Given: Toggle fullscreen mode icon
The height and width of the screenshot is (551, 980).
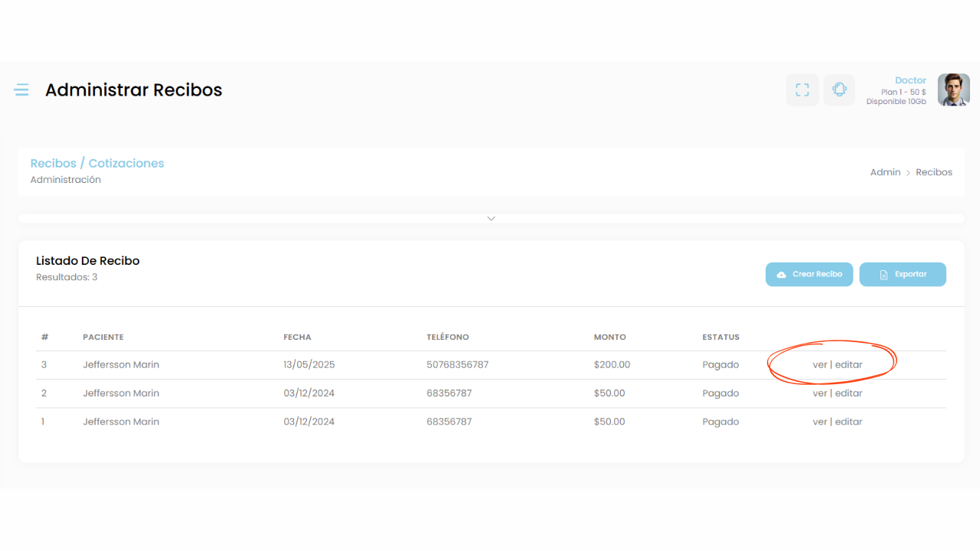Looking at the screenshot, I should (802, 90).
